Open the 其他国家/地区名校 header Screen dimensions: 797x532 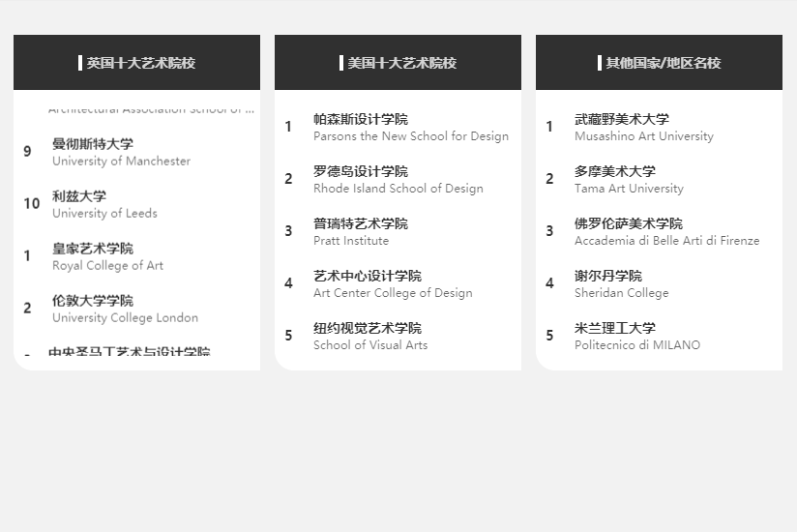(660, 63)
